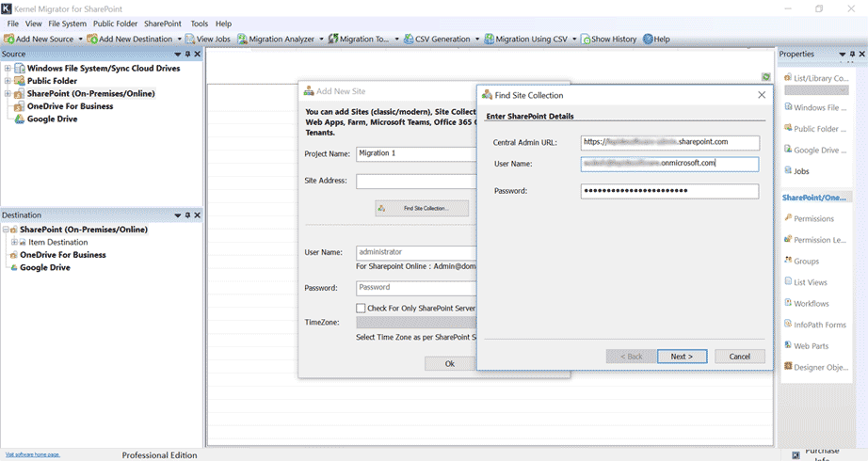Image resolution: width=868 pixels, height=461 pixels.
Task: Click the Central Admin URL field
Action: [669, 143]
